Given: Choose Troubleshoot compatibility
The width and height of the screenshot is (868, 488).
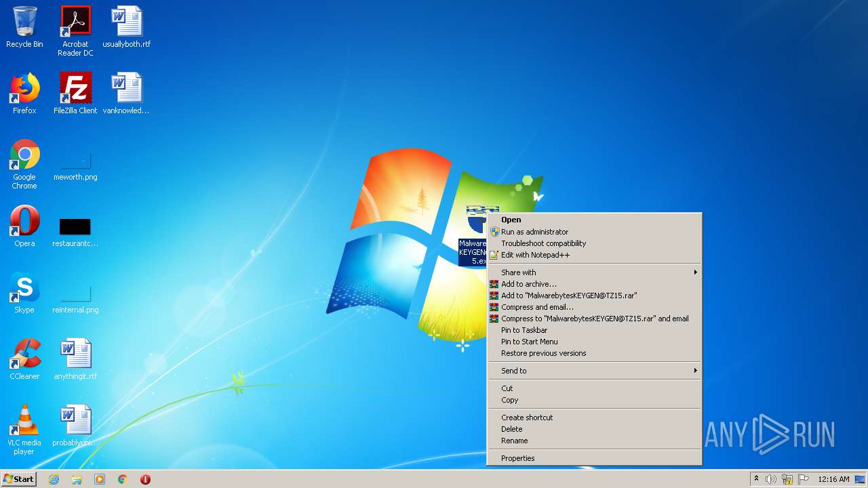Looking at the screenshot, I should [595, 243].
